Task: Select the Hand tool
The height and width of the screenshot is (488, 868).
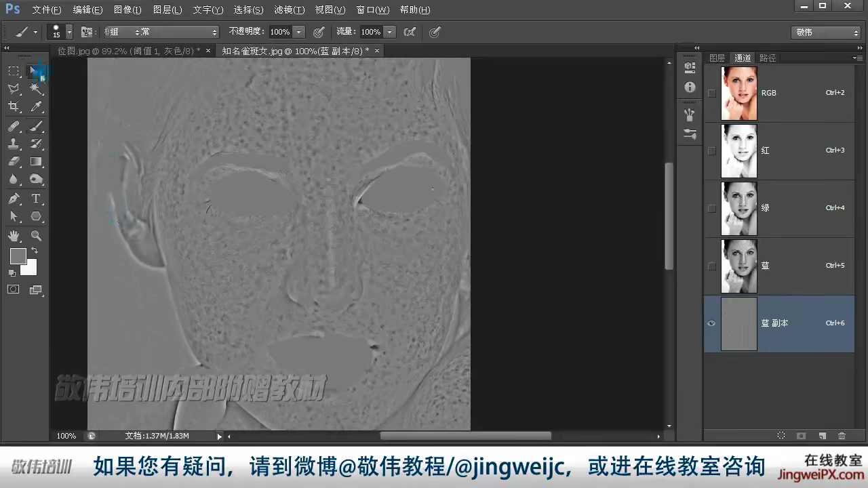Action: coord(14,236)
